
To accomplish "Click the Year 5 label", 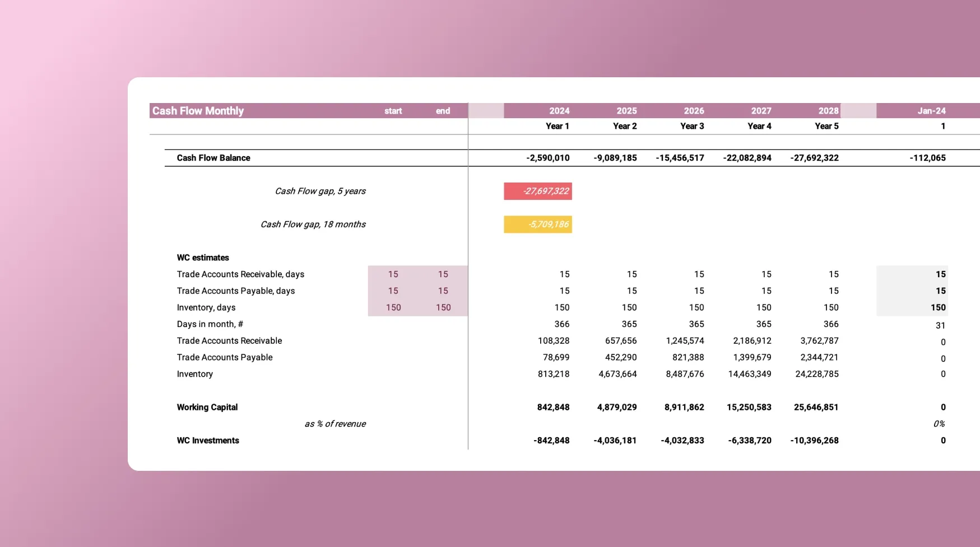I will 826,126.
